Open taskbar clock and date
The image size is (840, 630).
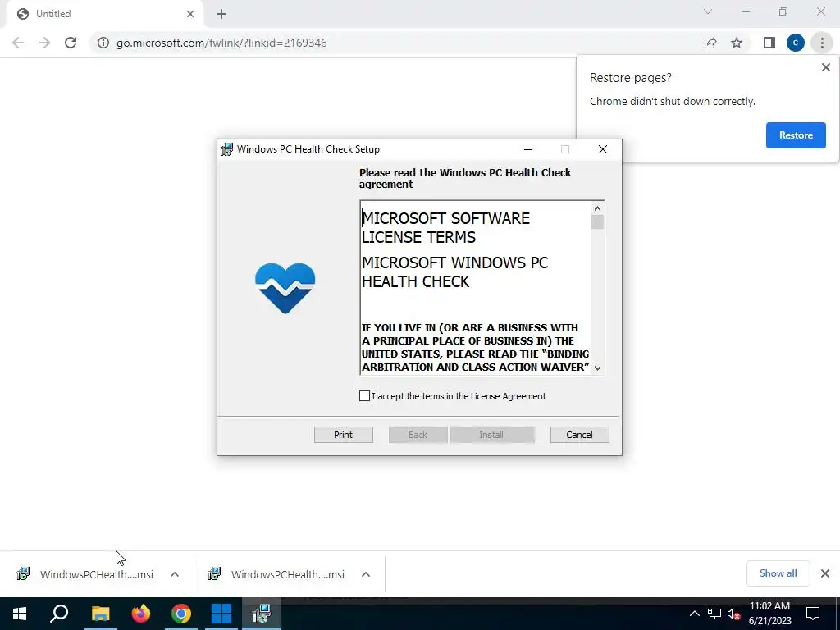[x=769, y=614]
